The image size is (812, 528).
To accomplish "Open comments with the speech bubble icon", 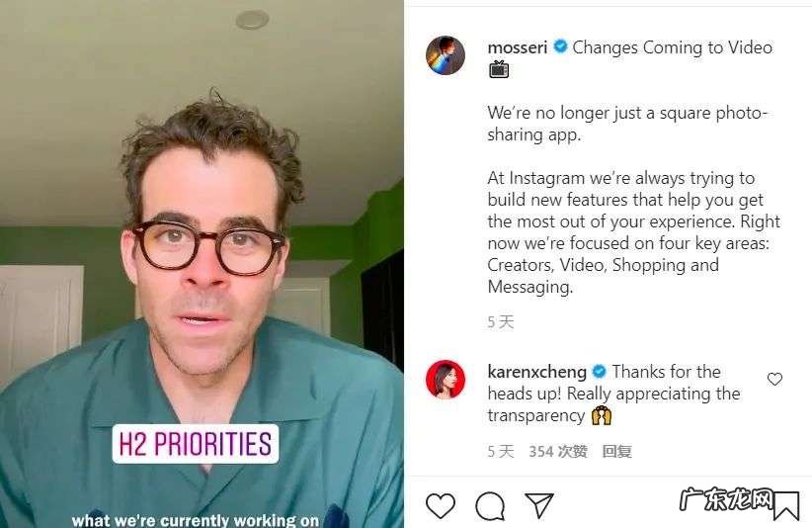I will point(490,505).
